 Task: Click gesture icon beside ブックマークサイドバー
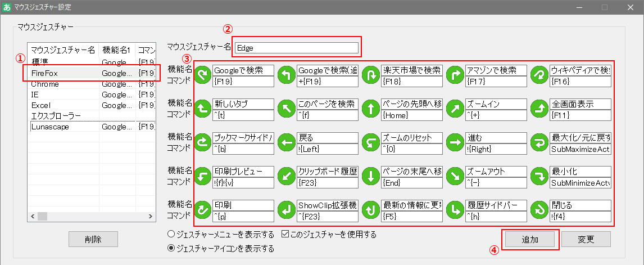(202, 143)
